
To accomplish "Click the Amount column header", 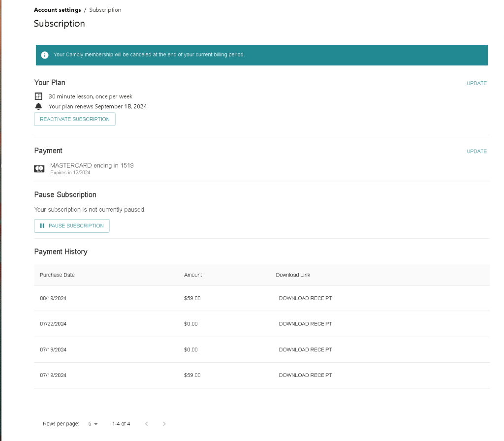I will tap(193, 275).
